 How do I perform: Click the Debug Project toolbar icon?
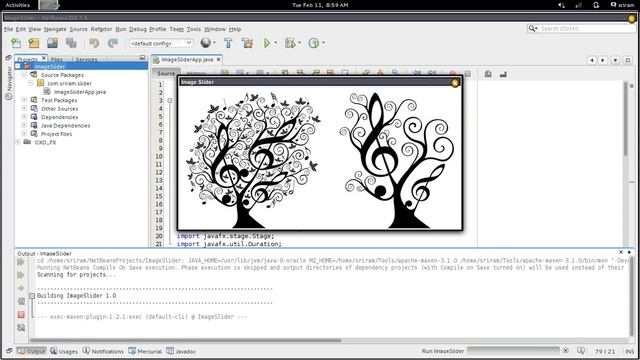[290, 43]
